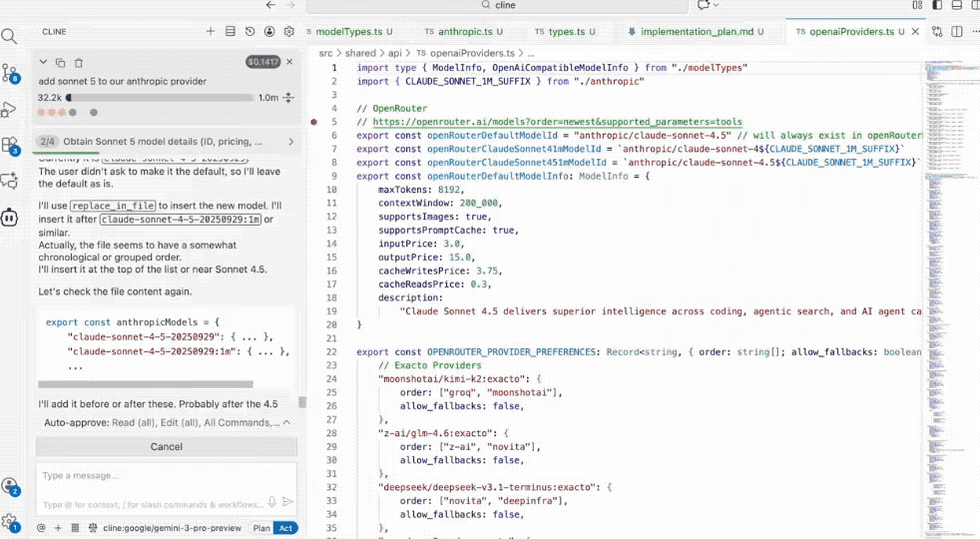Expand the 2/4 Obtain Sonnet 5 checklist
Image resolution: width=980 pixels, height=539 pixels.
(290, 142)
